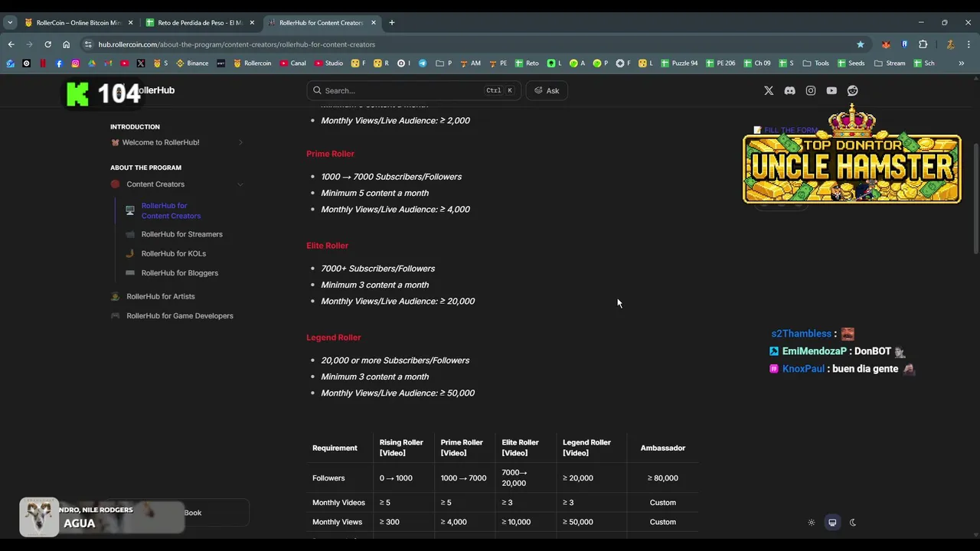
Task: Toggle the bookmark star for this page
Action: click(861, 44)
